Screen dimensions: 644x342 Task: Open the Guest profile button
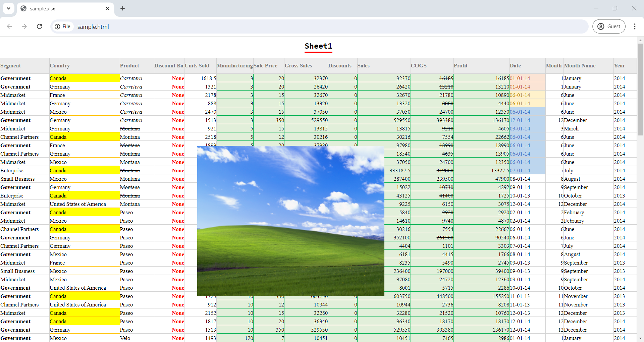tap(609, 26)
